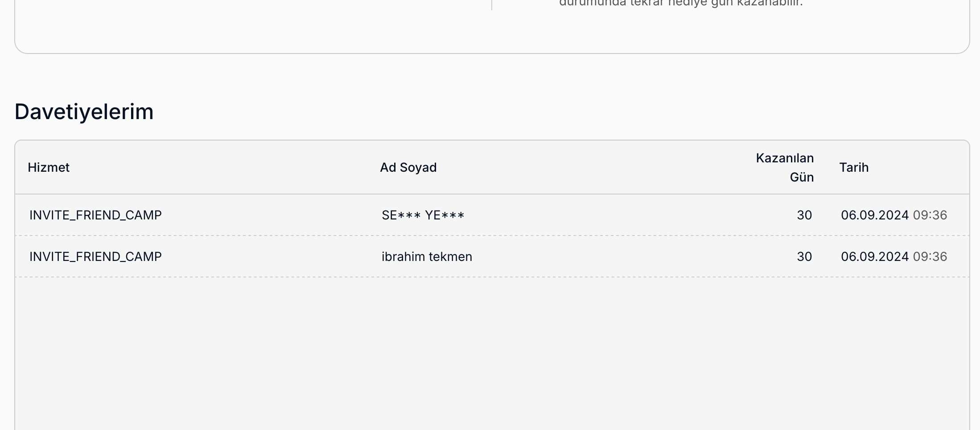Click the 30 days value for SE*** YE***

804,215
